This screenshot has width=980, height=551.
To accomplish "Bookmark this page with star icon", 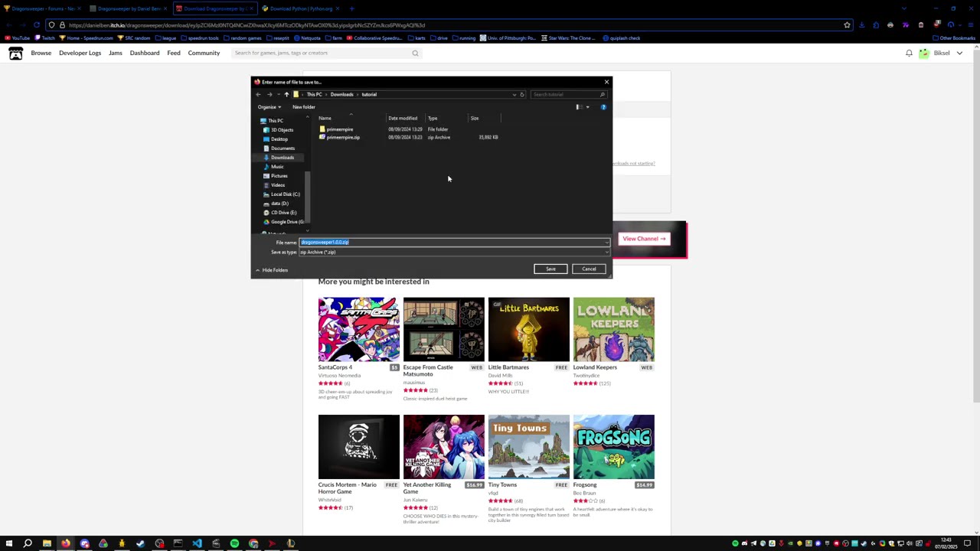I will (847, 24).
